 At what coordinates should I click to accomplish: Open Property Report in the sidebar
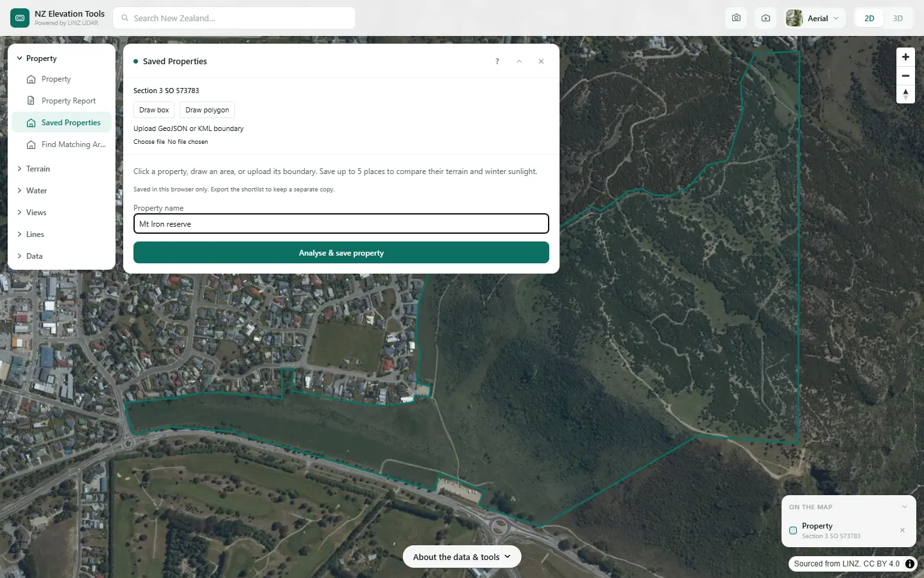pyautogui.click(x=62, y=101)
